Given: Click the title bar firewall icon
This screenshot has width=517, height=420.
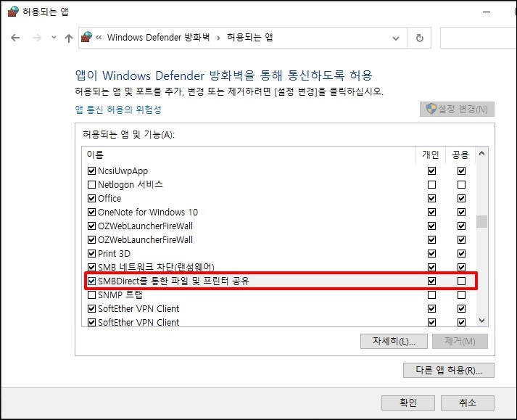Looking at the screenshot, I should 13,12.
